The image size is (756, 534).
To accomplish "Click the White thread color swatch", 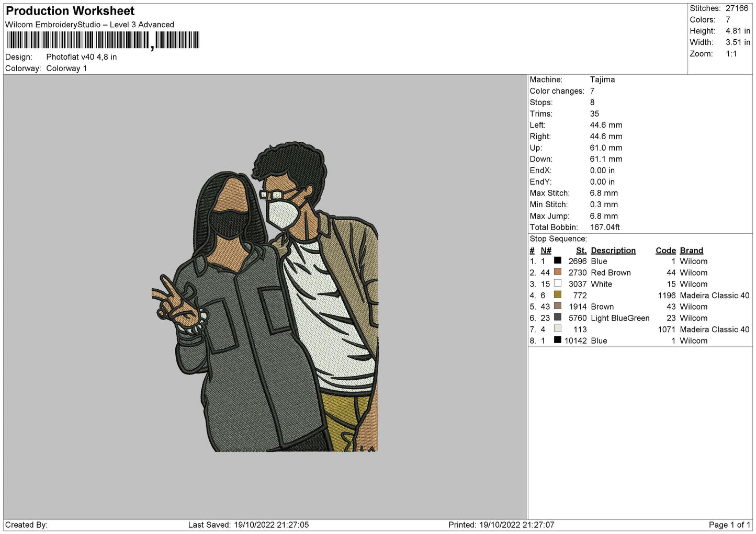I will (558, 283).
